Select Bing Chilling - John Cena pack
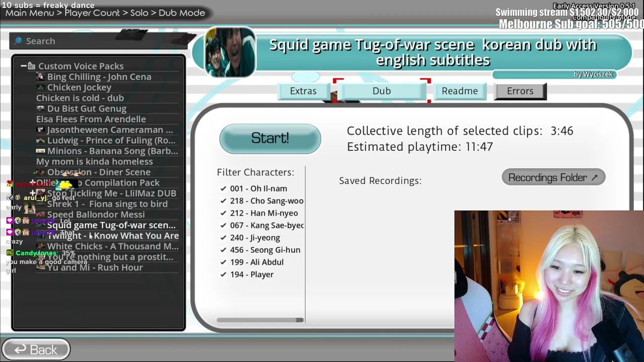Viewport: 644px width, 362px height. pos(99,77)
